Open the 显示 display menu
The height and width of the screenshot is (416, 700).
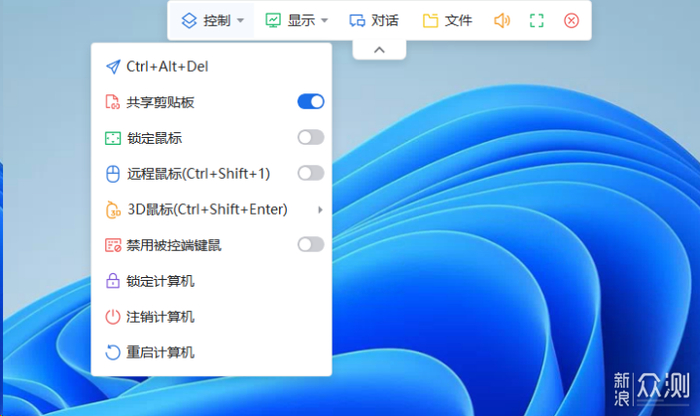coord(297,21)
